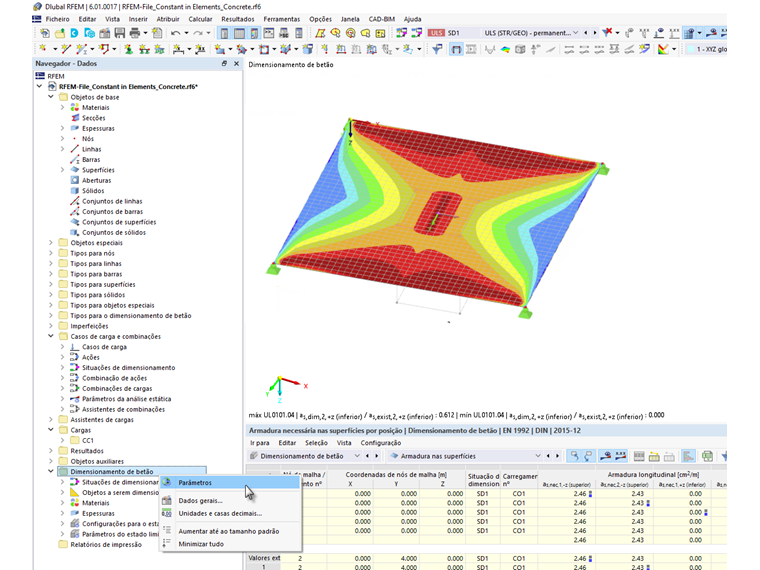Click the new model icon

click(45, 33)
